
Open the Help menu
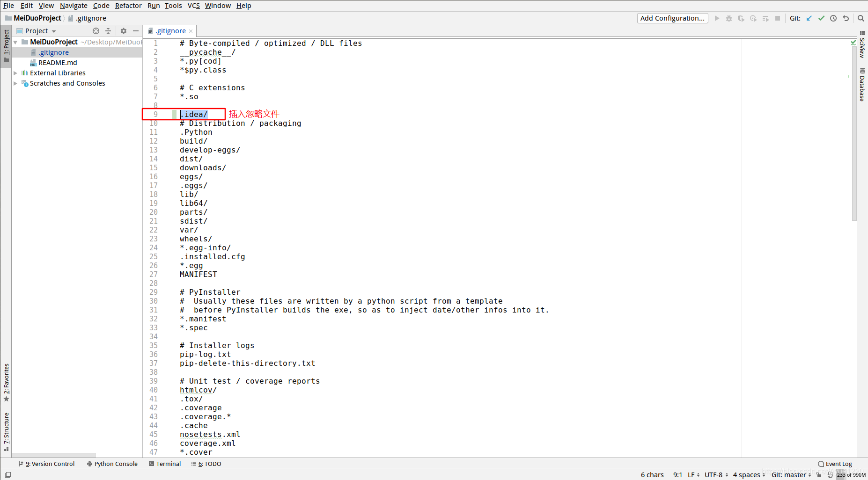(x=243, y=6)
